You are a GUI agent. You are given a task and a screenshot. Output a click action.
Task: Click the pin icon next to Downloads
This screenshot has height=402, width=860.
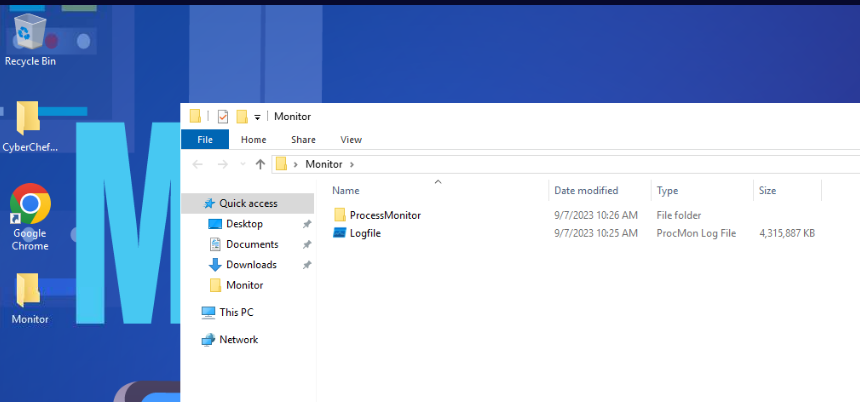(x=307, y=265)
